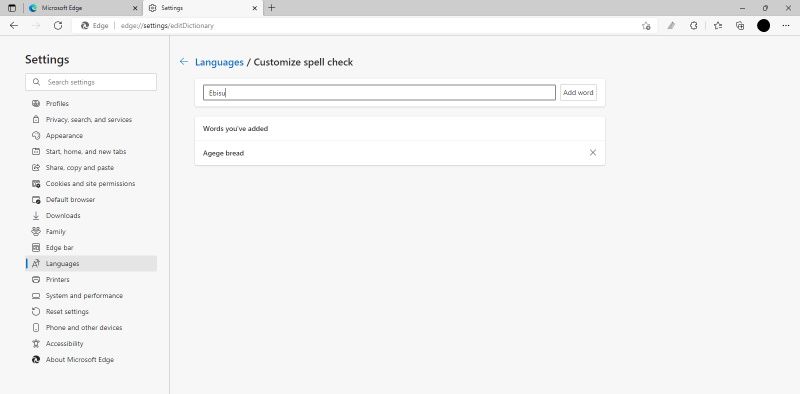Click the Languages breadcrumb link
This screenshot has width=800, height=394.
pyautogui.click(x=219, y=62)
